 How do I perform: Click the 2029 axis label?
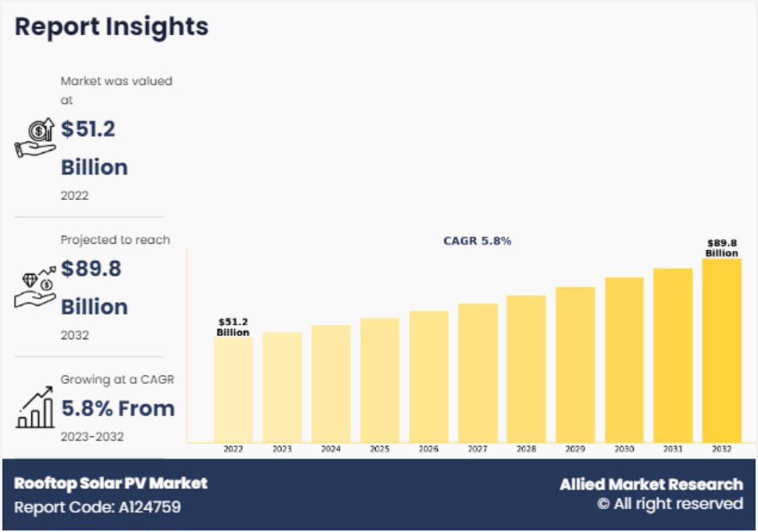pos(575,449)
